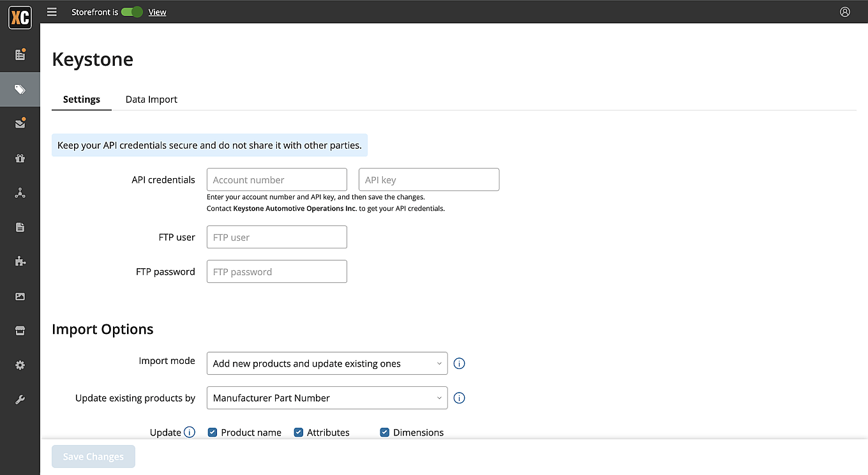
Task: Open the gear settings icon in sidebar
Action: click(20, 365)
